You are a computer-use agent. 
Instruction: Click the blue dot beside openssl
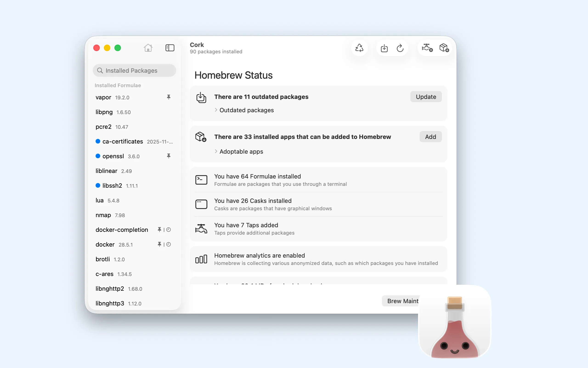pyautogui.click(x=98, y=156)
